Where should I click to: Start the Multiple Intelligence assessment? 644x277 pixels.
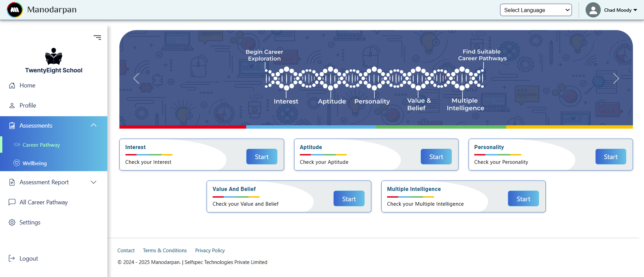[x=523, y=199]
